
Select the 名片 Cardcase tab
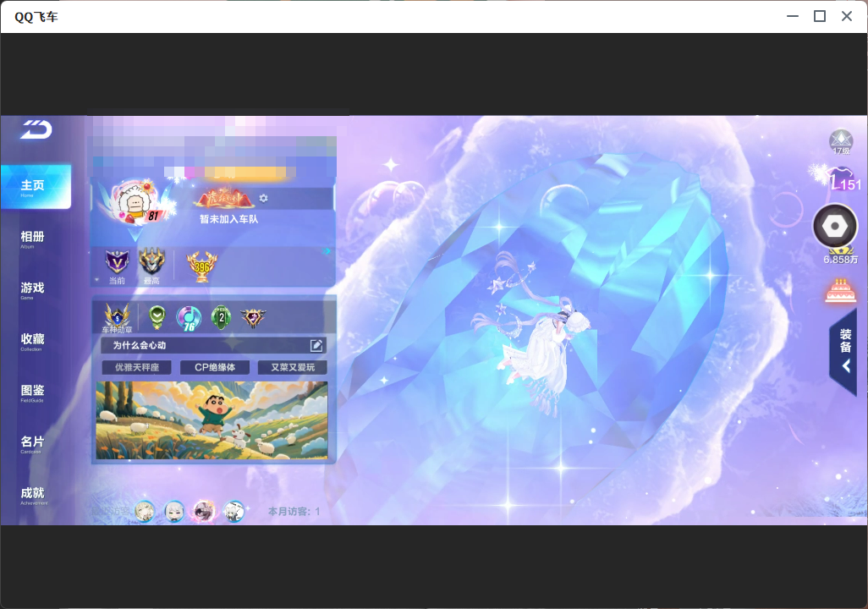[x=33, y=443]
